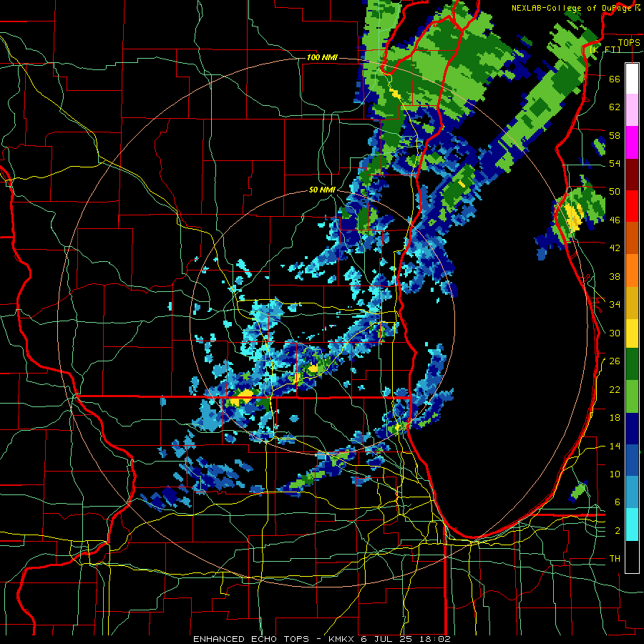Click the 26 value on the legend
The width and height of the screenshot is (644, 644).
click(x=615, y=361)
